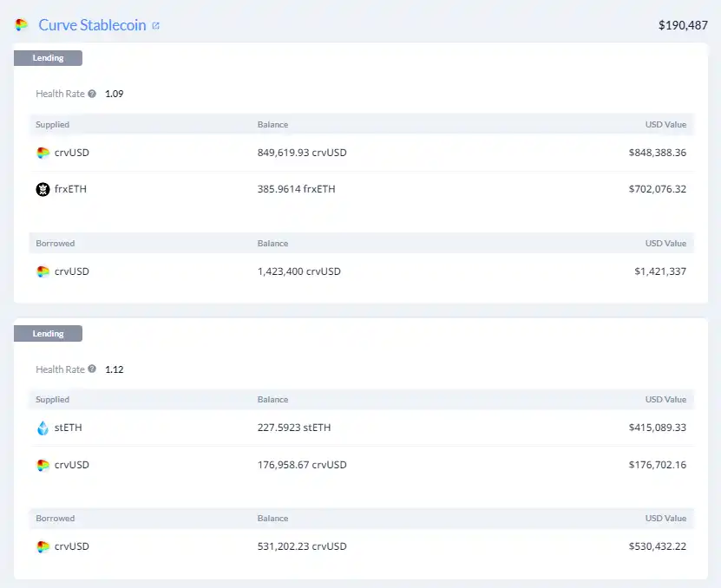Viewport: 721px width, 588px height.
Task: Click the balance 849,619.93 crvUSD
Action: pos(302,153)
